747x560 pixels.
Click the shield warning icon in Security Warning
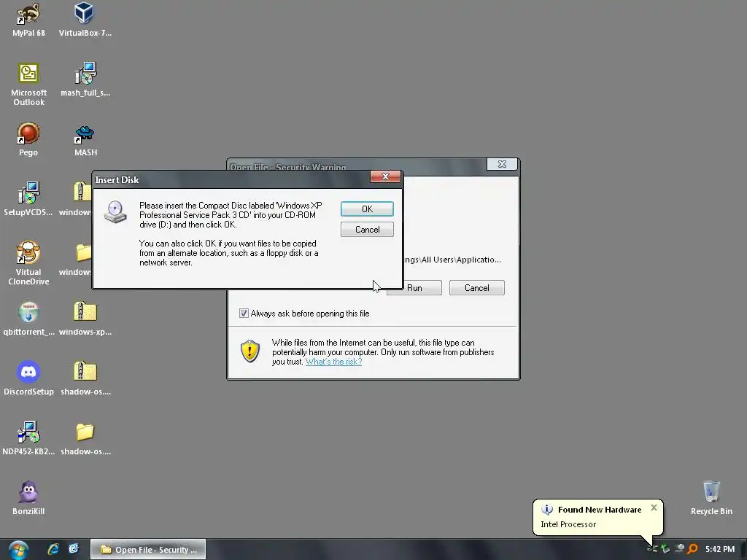click(x=250, y=351)
